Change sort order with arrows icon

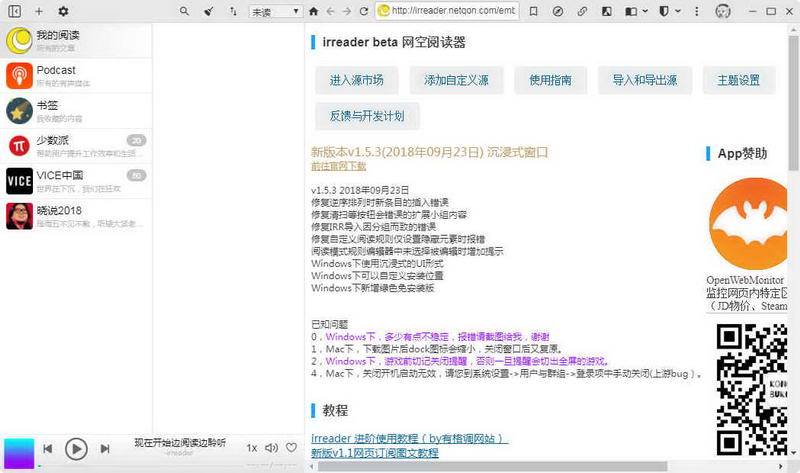point(233,11)
